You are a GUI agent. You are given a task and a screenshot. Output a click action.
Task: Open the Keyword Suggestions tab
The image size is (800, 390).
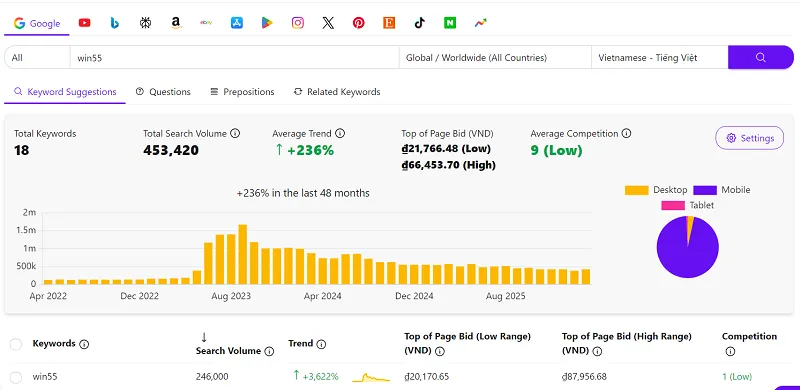(65, 92)
